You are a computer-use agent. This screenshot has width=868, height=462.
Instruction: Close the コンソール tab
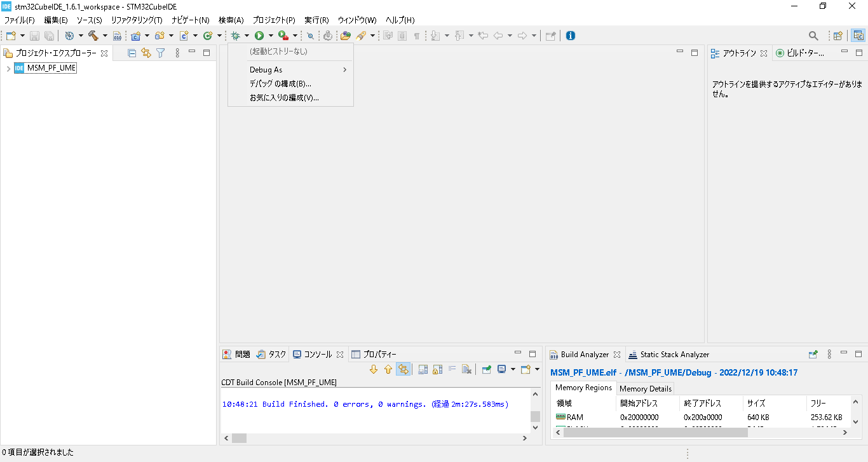tap(340, 355)
